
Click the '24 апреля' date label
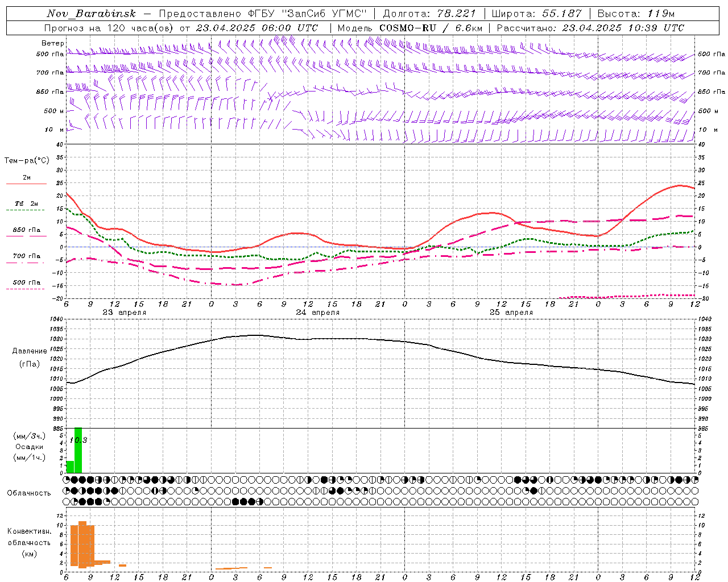(317, 313)
